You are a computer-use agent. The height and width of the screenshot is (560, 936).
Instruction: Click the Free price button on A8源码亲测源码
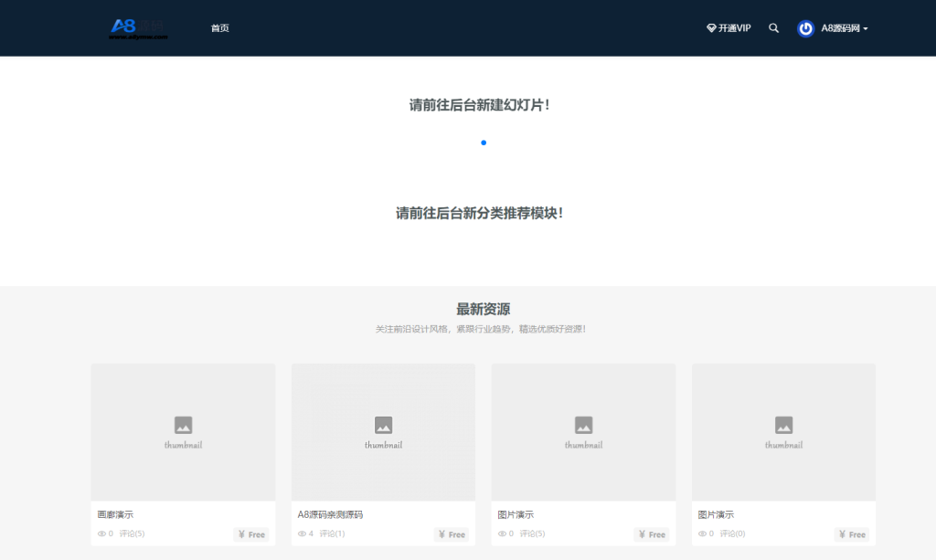451,534
